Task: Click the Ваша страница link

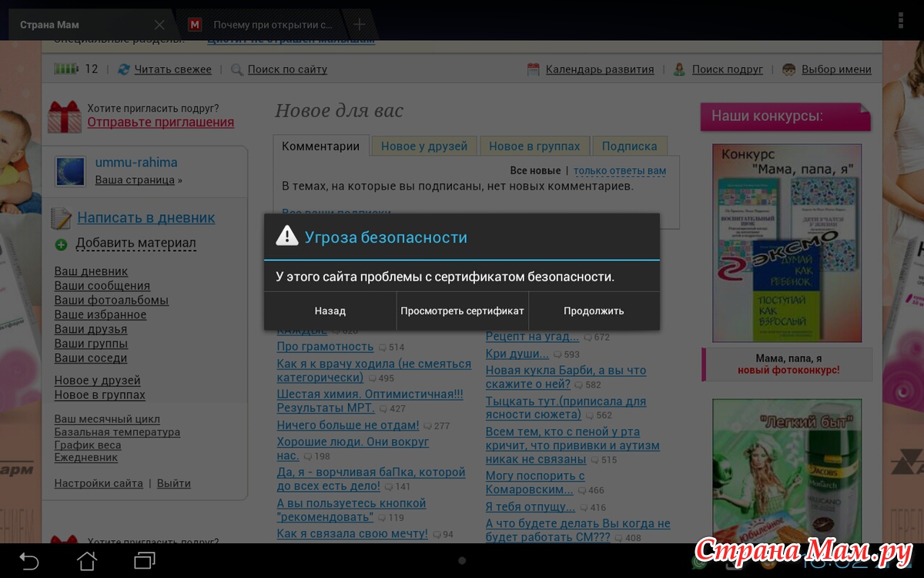Action: pyautogui.click(x=135, y=180)
